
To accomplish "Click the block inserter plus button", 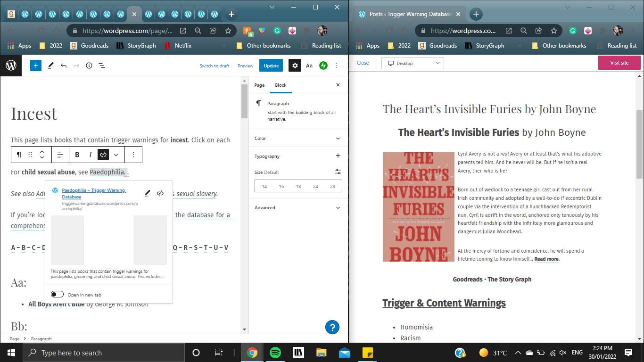I will [36, 66].
